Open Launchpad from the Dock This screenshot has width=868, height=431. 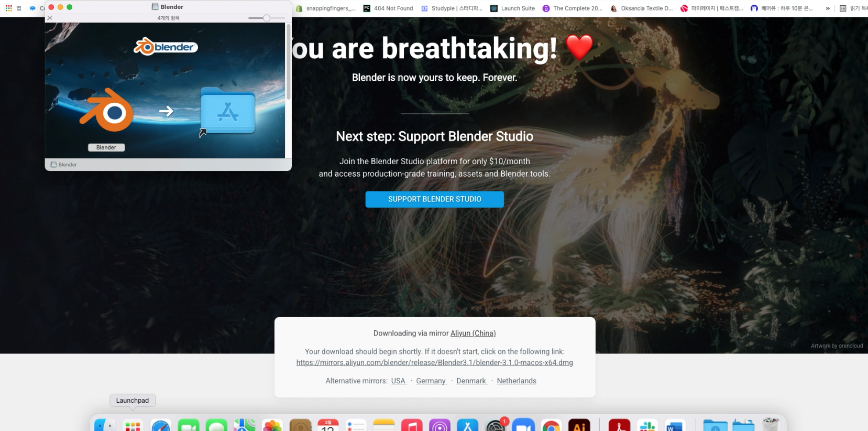[x=133, y=425]
